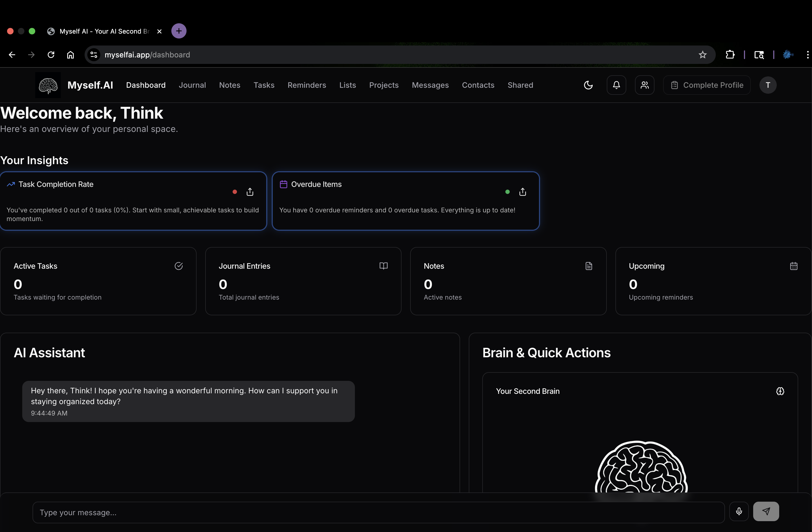
Task: Click the Welcome back, Think heading
Action: (82, 113)
